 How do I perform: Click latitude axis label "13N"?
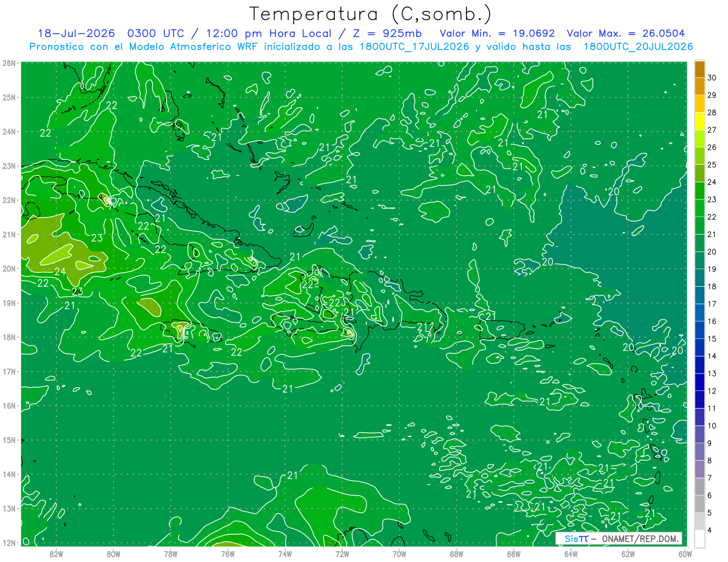(x=9, y=509)
